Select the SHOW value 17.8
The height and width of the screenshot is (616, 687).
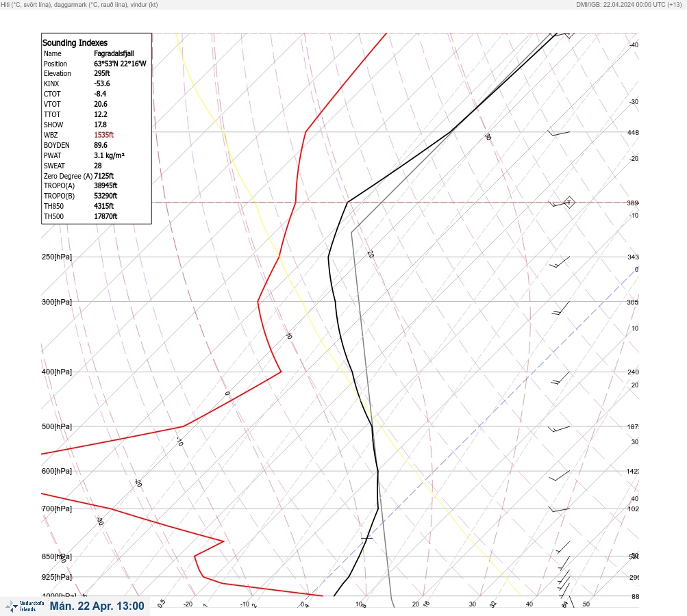100,125
